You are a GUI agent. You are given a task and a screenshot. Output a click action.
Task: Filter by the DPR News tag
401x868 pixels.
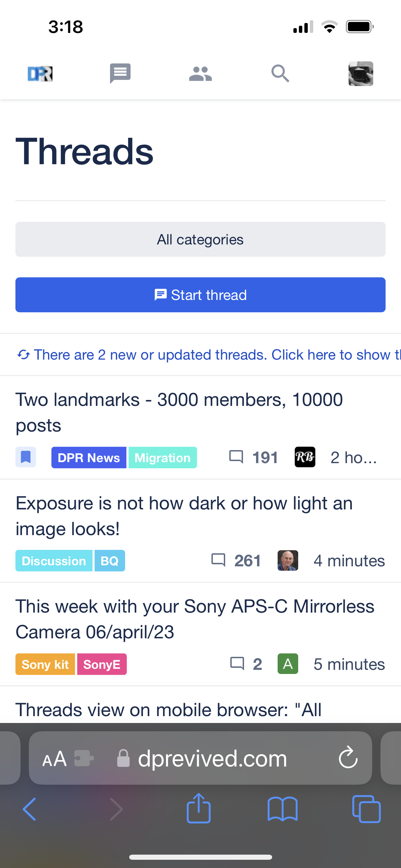tap(89, 458)
